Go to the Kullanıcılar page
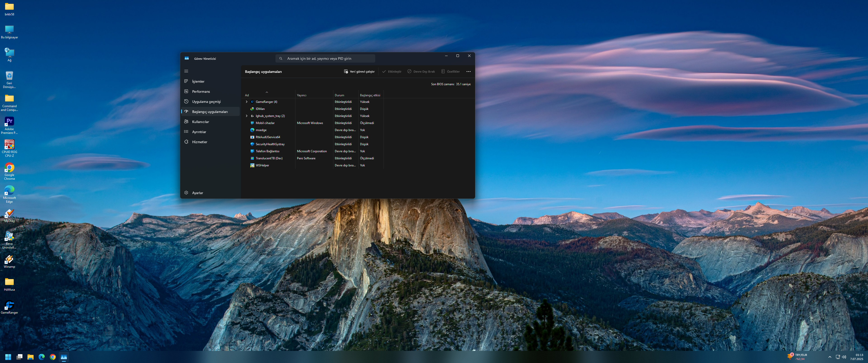The height and width of the screenshot is (363, 868). pyautogui.click(x=201, y=122)
